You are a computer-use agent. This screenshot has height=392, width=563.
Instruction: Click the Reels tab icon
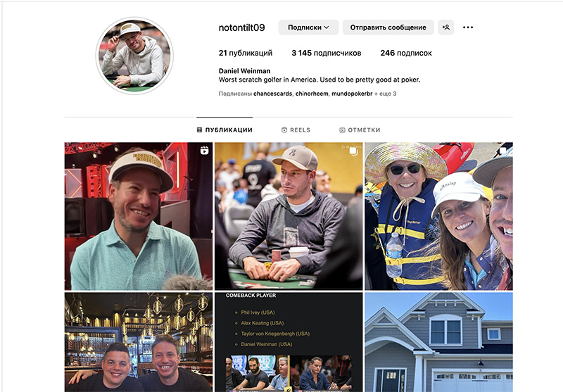[284, 130]
